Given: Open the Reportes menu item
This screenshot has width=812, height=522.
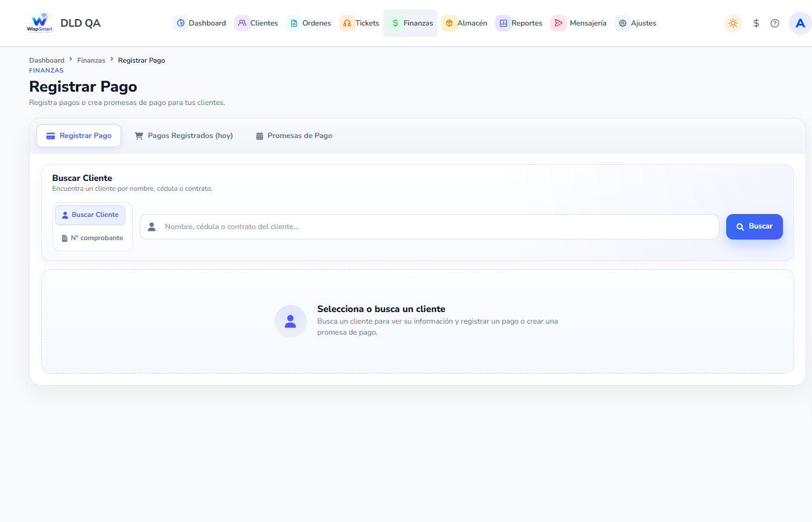Looking at the screenshot, I should tap(519, 23).
